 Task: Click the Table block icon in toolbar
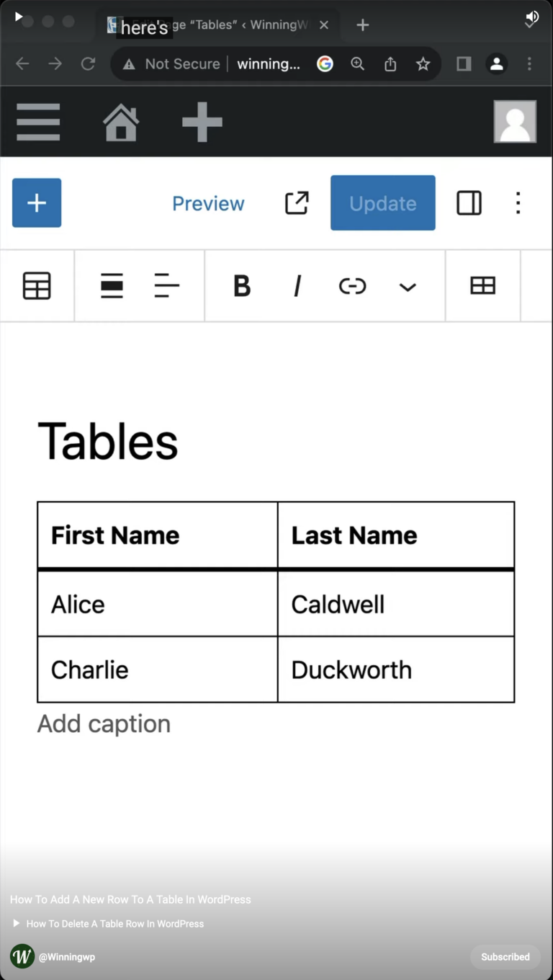click(x=37, y=285)
